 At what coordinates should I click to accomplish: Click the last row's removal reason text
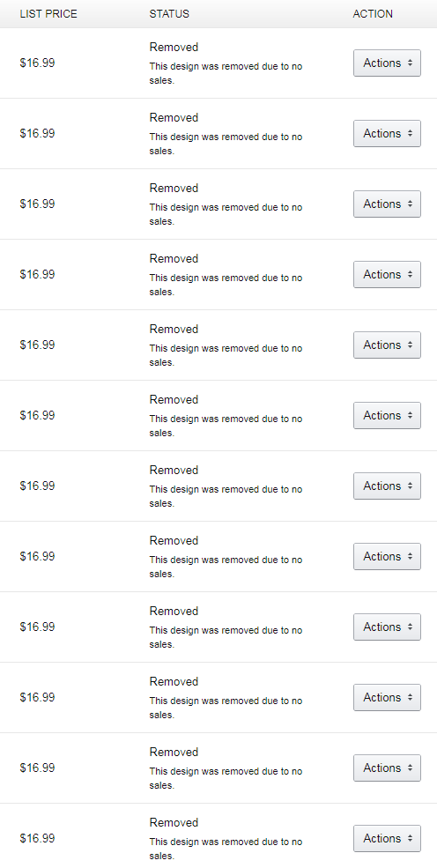[226, 849]
